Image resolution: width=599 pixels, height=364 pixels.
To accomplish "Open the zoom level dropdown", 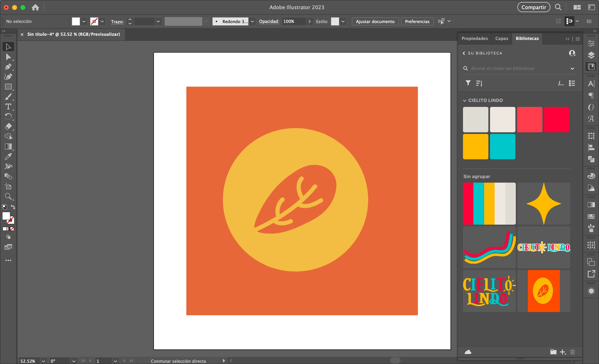I will (43, 361).
